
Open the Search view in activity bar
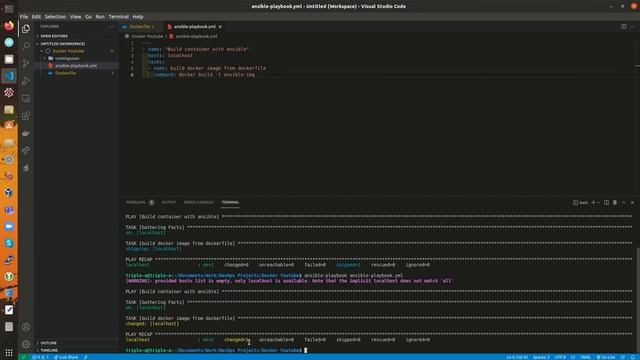[x=26, y=46]
